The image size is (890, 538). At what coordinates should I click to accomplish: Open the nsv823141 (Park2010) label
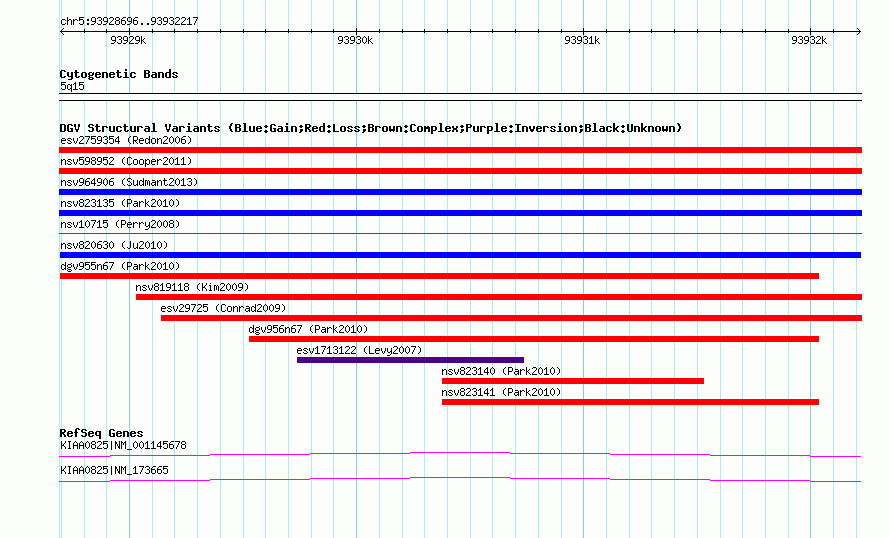501,392
